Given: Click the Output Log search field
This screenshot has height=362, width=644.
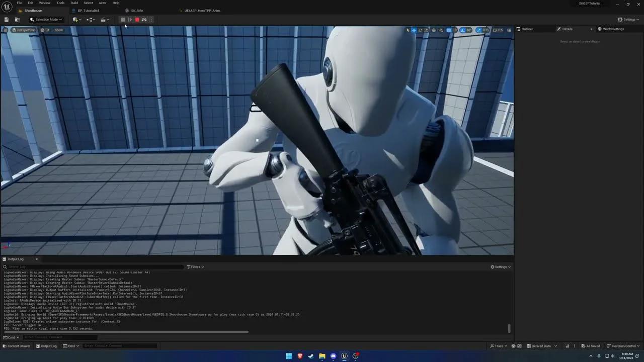Looking at the screenshot, I should pos(93,267).
